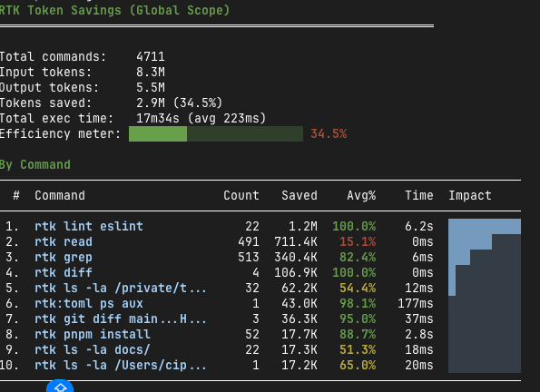Click the saved value 711.4K
This screenshot has height=392, width=540.
pyautogui.click(x=296, y=241)
